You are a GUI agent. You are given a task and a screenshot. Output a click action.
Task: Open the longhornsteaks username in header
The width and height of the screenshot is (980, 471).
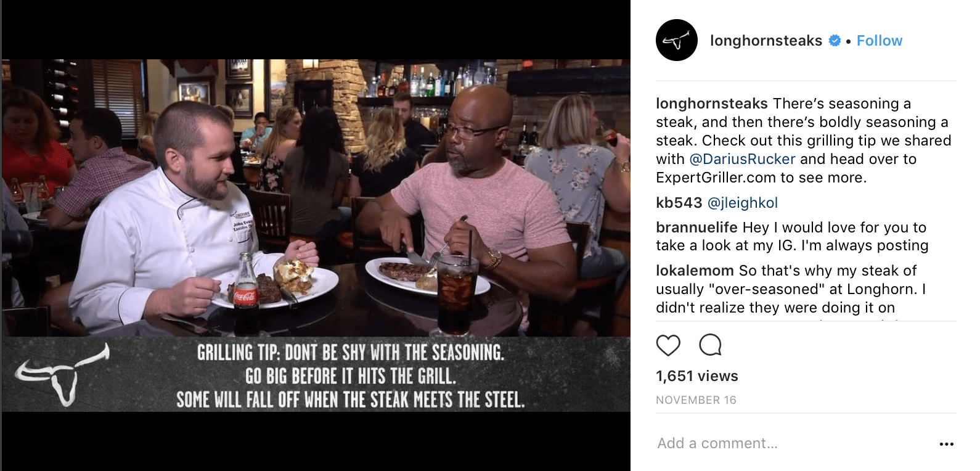tap(766, 41)
